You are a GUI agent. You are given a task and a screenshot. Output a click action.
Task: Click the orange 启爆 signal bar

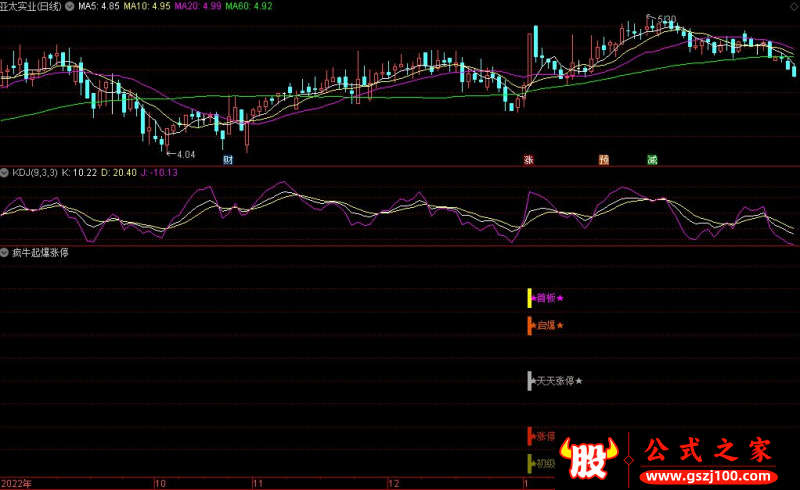(x=529, y=326)
